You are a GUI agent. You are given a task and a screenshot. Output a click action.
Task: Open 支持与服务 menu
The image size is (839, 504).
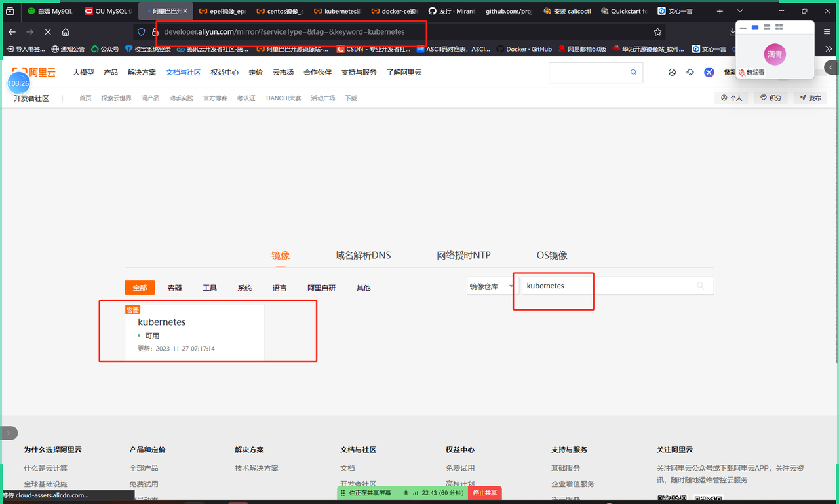click(359, 73)
